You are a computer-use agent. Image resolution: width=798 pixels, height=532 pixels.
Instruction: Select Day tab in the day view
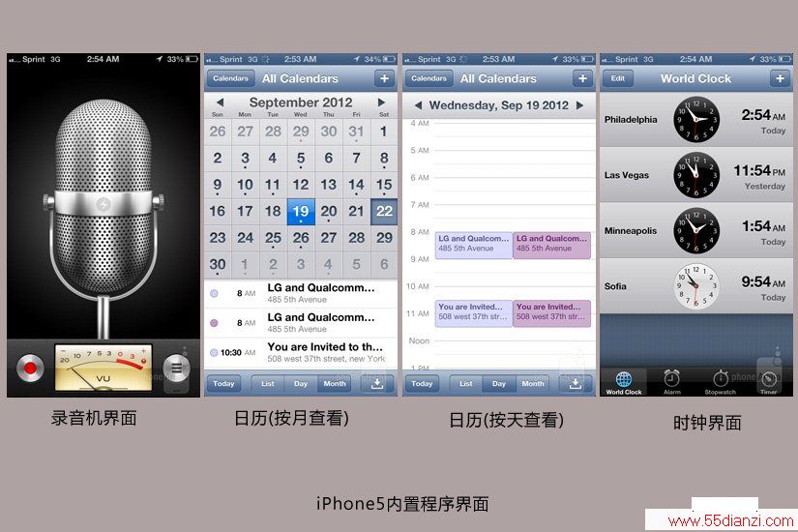coord(499,383)
